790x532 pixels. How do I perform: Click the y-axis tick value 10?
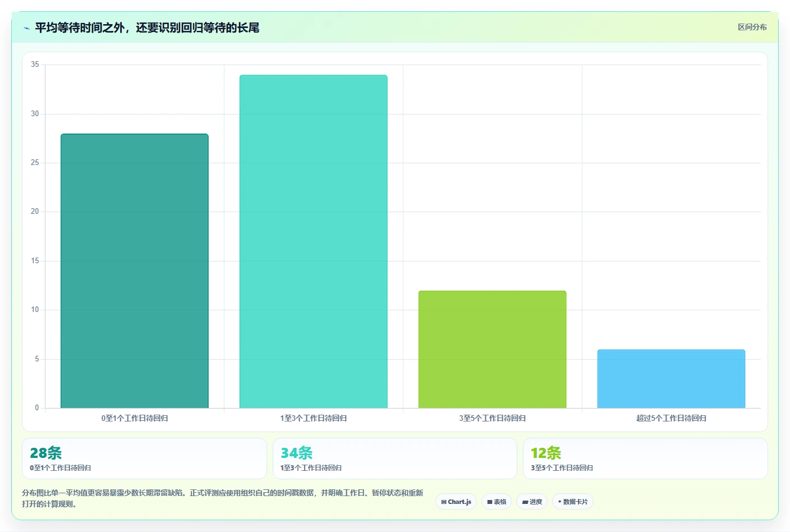point(35,310)
